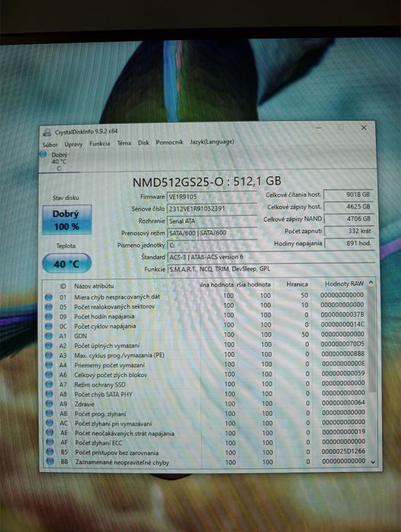Select the blue status dot for row 01
401x532 pixels.
coord(49,297)
